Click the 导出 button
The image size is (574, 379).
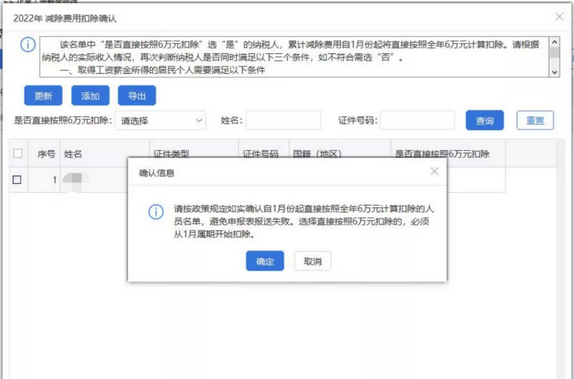coord(137,96)
